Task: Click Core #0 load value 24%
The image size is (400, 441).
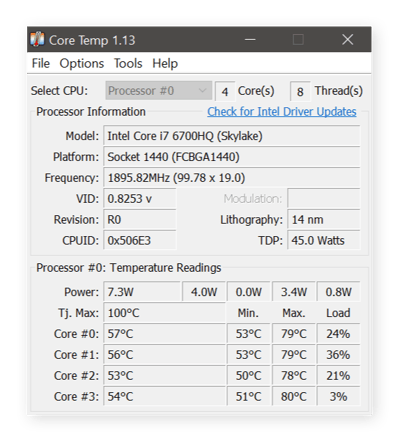Action: (338, 334)
